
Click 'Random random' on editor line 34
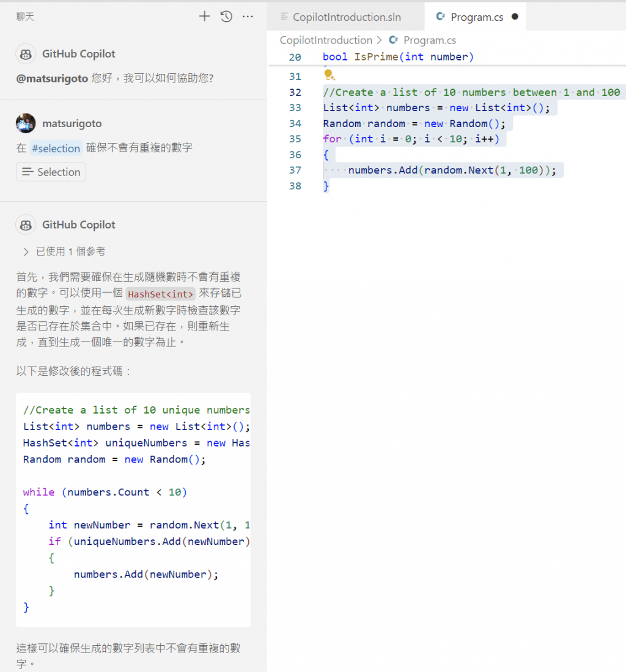[364, 123]
